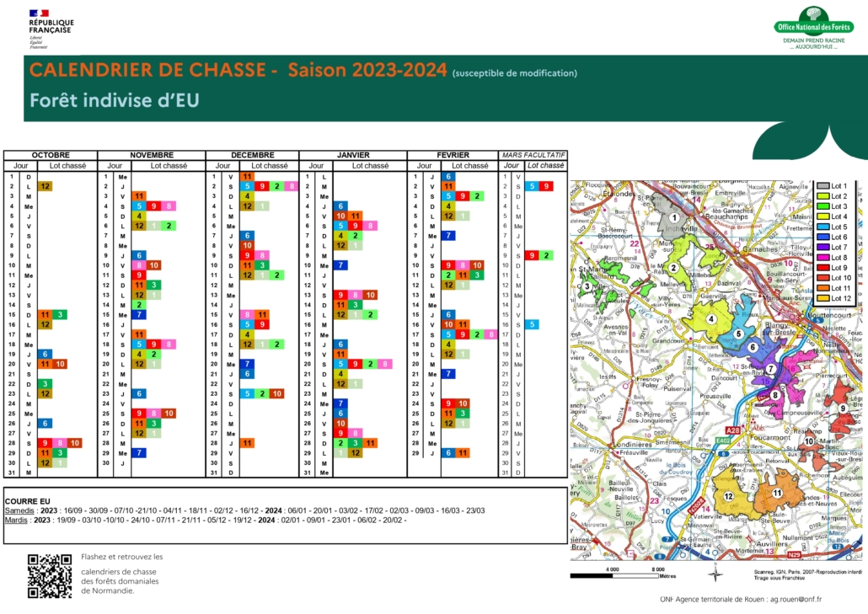Click the "Gamaches" town label on the map

(x=760, y=249)
